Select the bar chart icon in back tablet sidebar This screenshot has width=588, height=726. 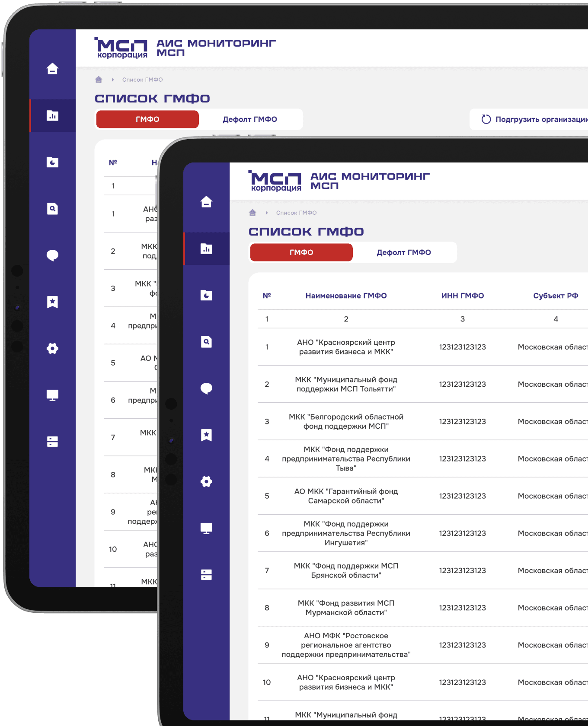52,115
